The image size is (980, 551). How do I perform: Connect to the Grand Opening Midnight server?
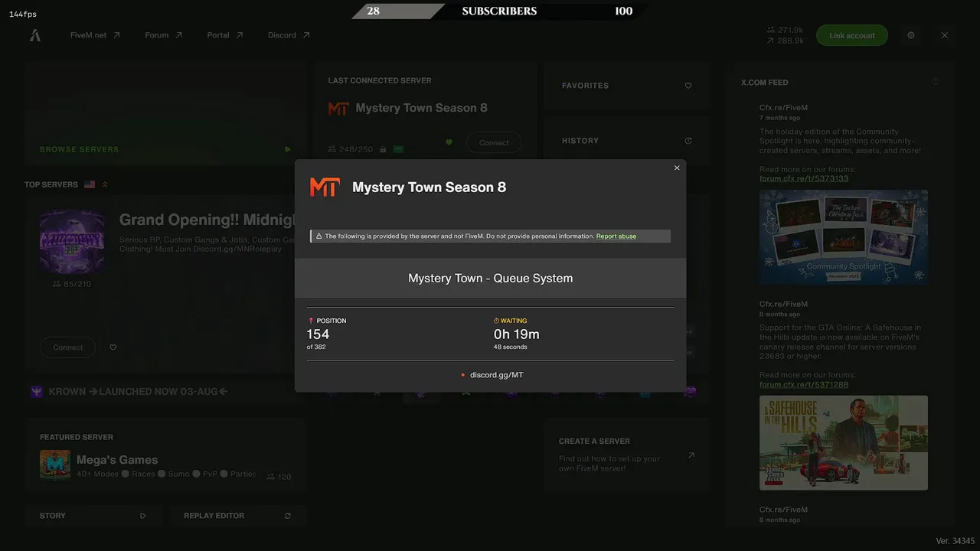67,347
